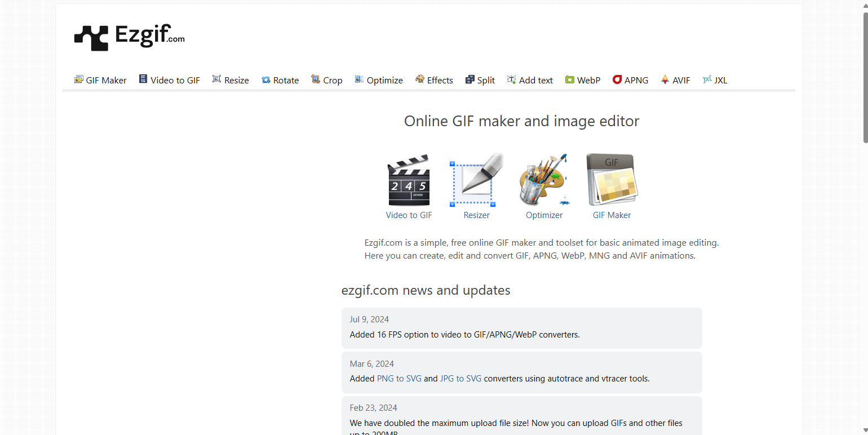Choose the Crop menu item
Screen dimensions: 868x435
click(327, 80)
